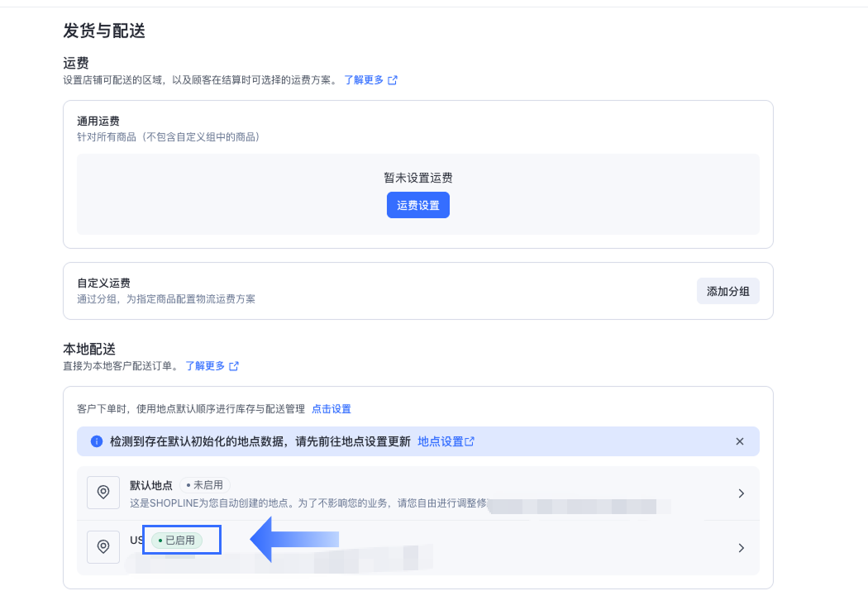Click the 未启用 status badge
The image size is (868, 605).
(205, 485)
